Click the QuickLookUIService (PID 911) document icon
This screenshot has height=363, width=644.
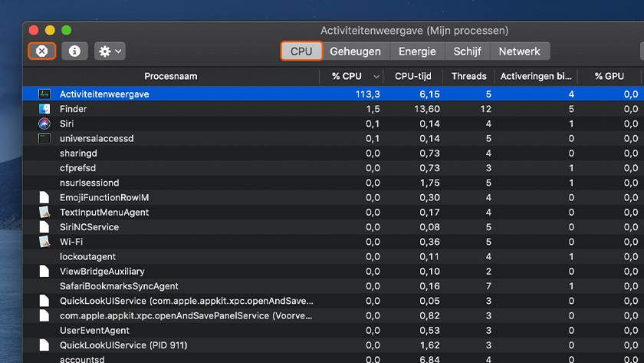pos(44,345)
